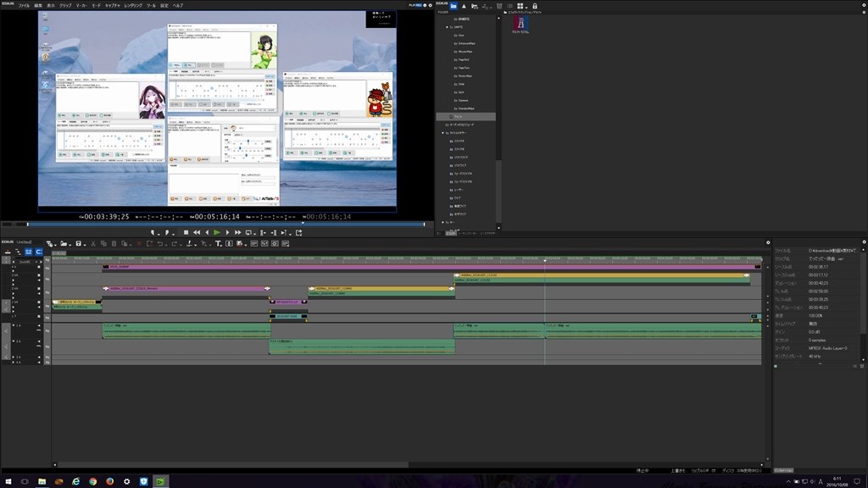The image size is (868, 488).
Task: Select the StandardWipe folder in effect tree
Action: tap(465, 108)
